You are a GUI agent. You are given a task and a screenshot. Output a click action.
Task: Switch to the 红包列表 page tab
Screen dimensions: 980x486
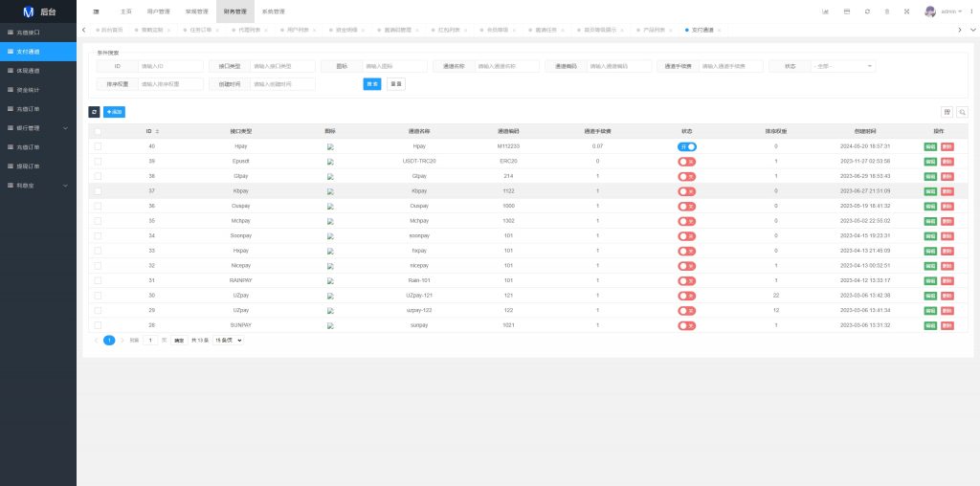(x=449, y=30)
